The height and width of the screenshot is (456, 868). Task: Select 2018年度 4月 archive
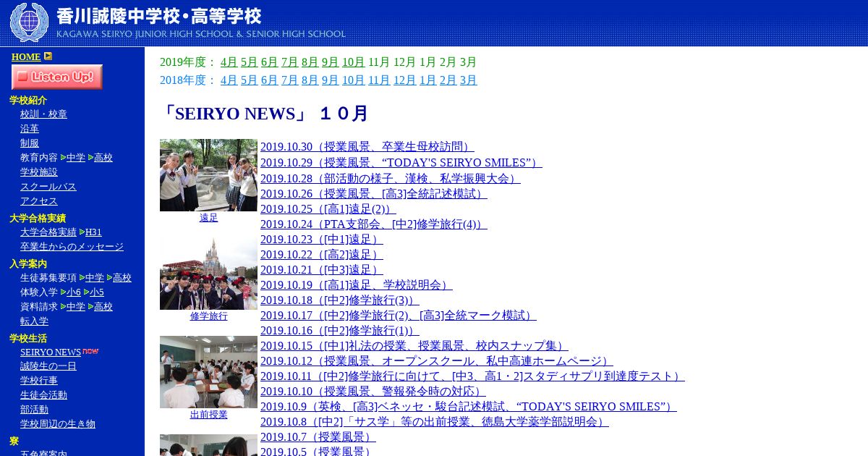pyautogui.click(x=229, y=80)
